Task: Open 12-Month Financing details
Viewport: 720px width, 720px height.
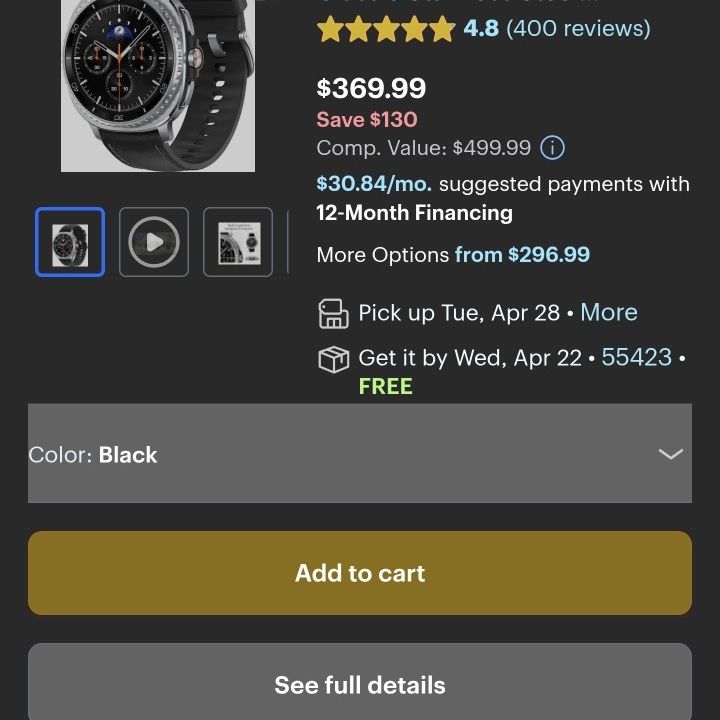Action: tap(415, 213)
